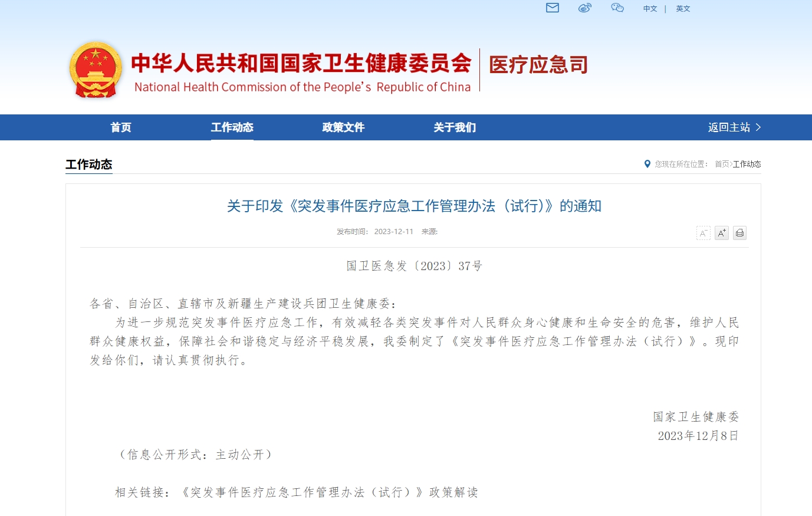The width and height of the screenshot is (812, 516).
Task: Print the article with printer icon
Action: click(x=740, y=233)
